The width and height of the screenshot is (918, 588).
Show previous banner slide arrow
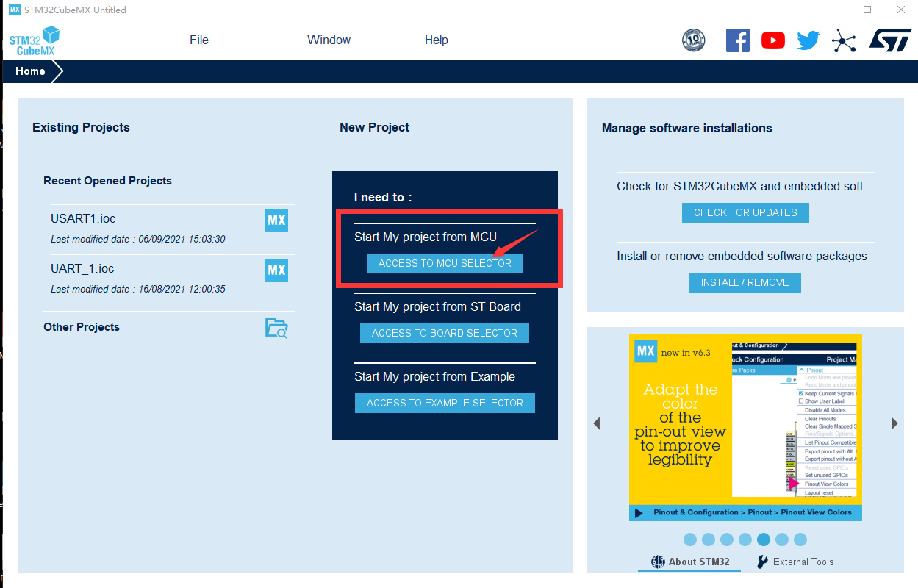coord(597,423)
